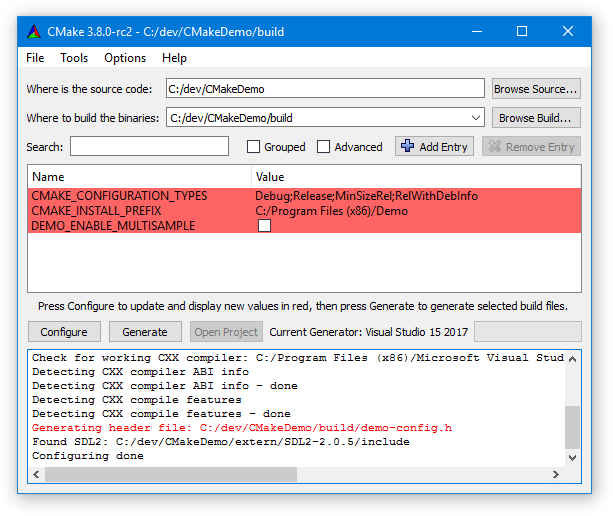Click the log's vertical scrollbar up arrow

571,358
